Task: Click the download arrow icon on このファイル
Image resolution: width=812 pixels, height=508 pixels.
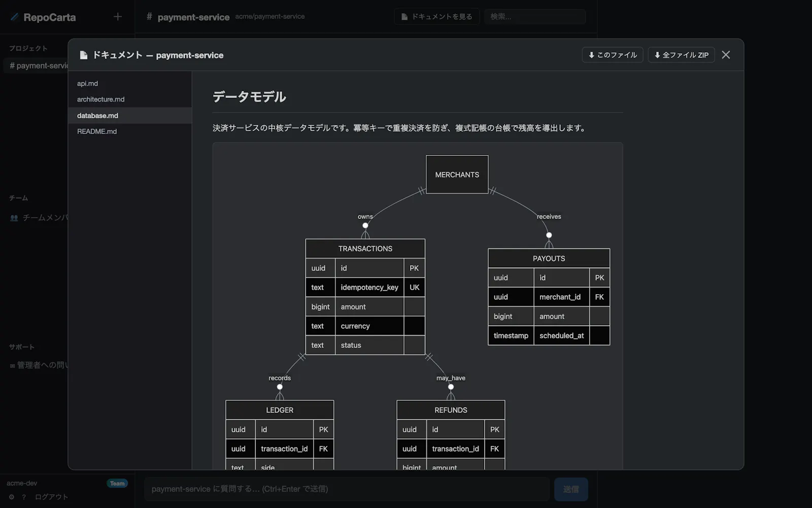Action: 591,55
